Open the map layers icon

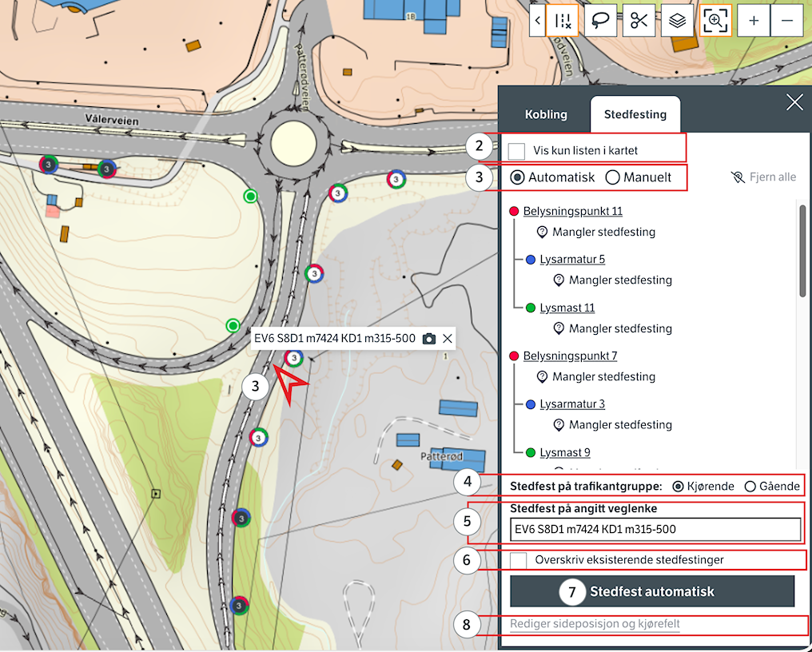pos(678,22)
